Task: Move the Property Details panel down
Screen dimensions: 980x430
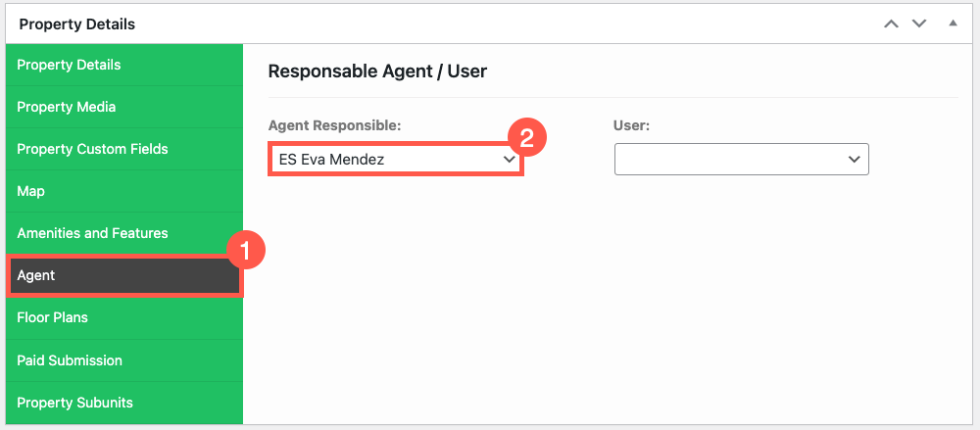Action: point(918,24)
